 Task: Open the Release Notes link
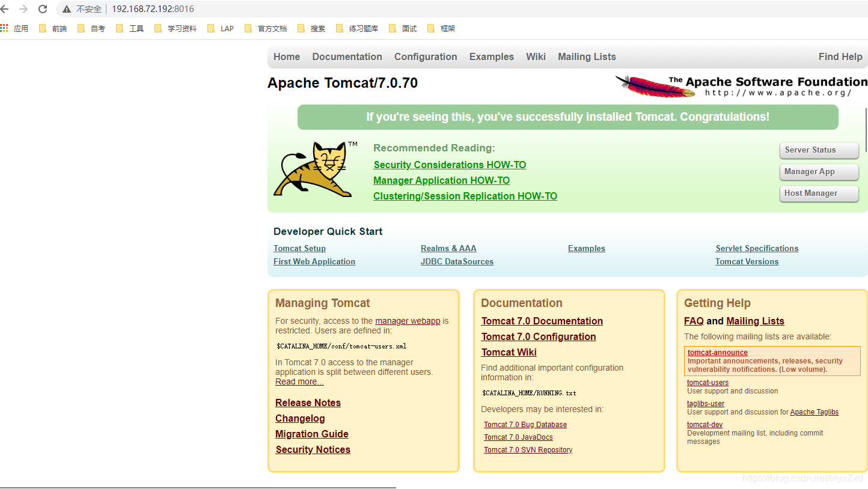(308, 403)
